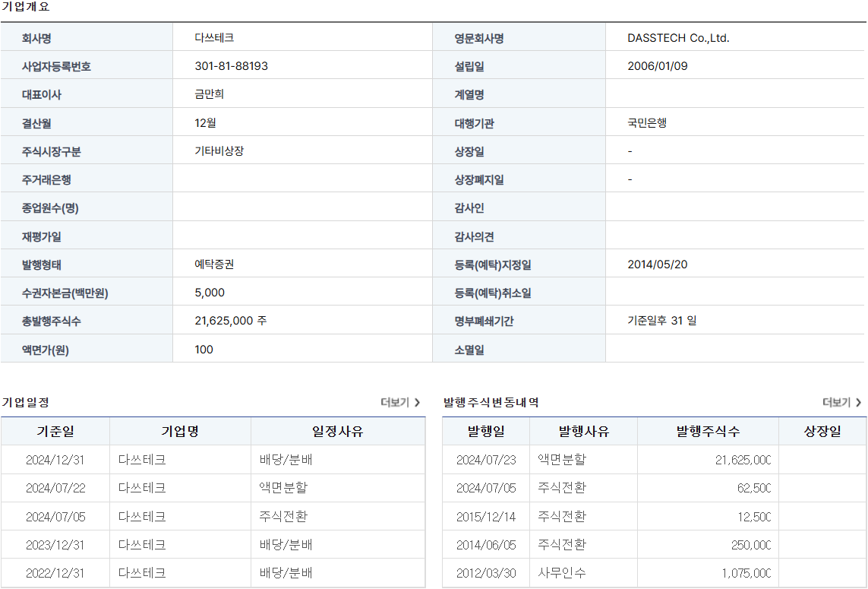Screen dimensions: 868x589
Task: Click English name DASSTECH Co.,Ltd.
Action: pos(678,38)
